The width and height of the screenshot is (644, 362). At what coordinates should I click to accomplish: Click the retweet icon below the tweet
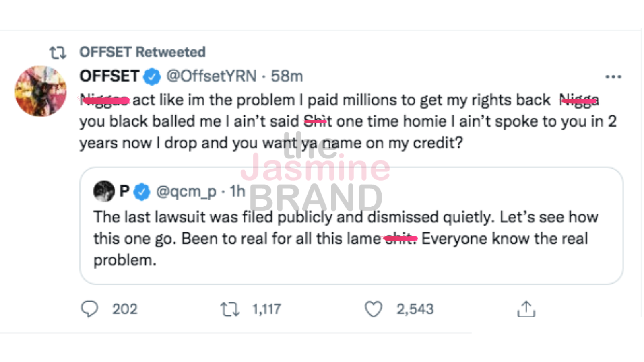(x=230, y=309)
